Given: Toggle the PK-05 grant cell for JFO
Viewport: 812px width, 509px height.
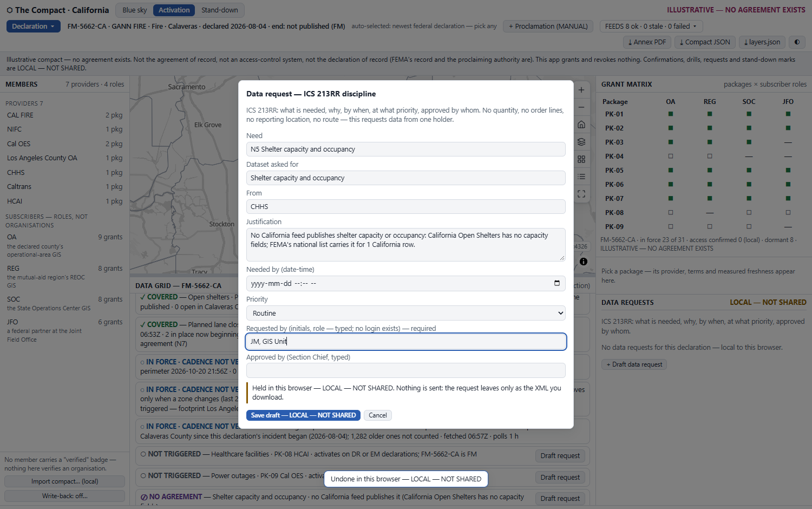Looking at the screenshot, I should 788,171.
